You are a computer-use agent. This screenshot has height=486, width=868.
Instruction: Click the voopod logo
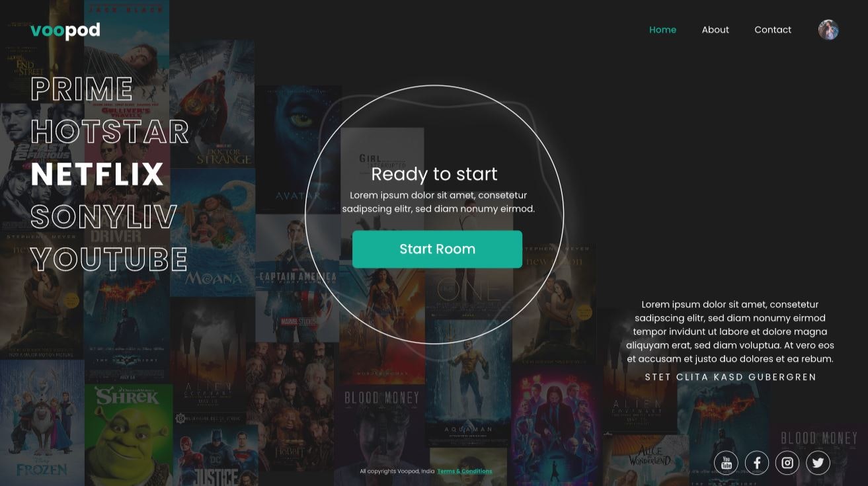click(x=65, y=30)
